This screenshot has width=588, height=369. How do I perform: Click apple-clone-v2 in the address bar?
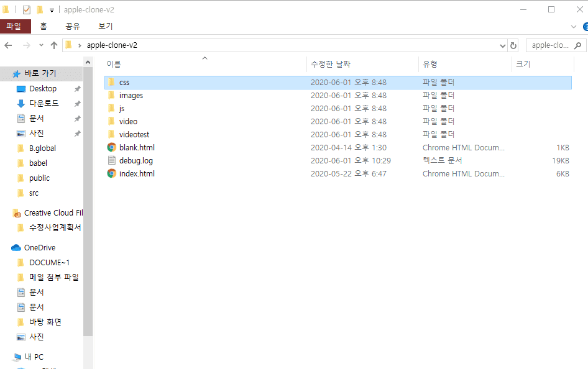(112, 45)
